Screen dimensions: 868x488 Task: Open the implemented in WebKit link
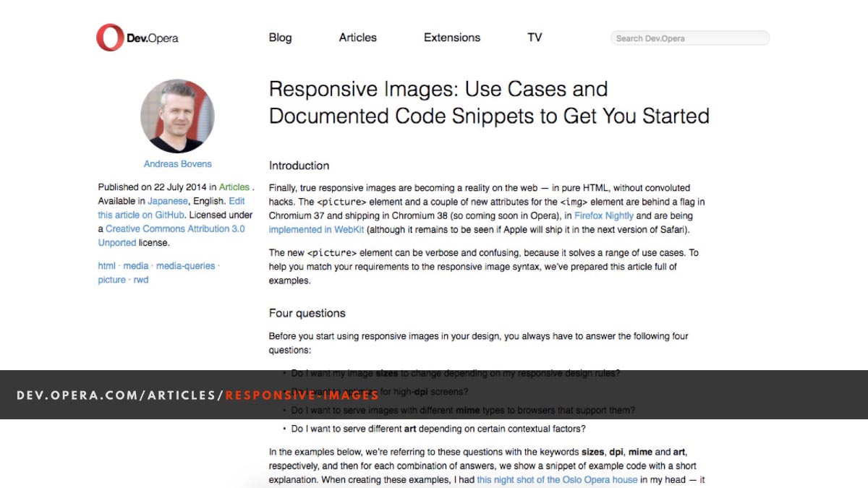tap(317, 230)
